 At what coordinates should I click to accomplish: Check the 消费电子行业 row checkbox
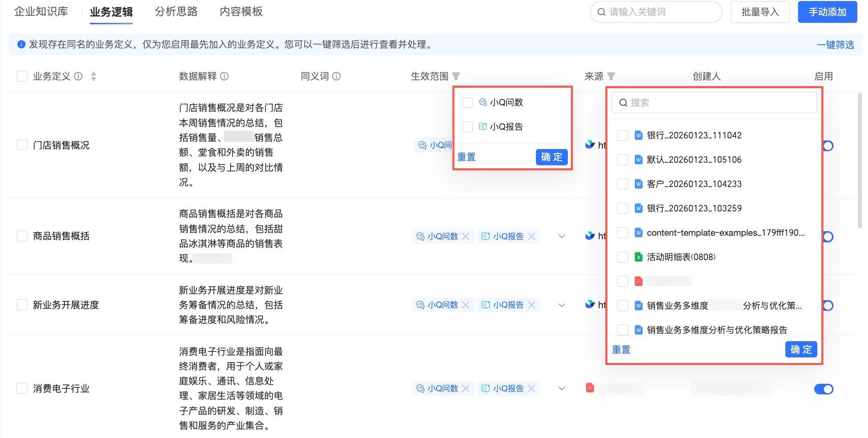22,388
